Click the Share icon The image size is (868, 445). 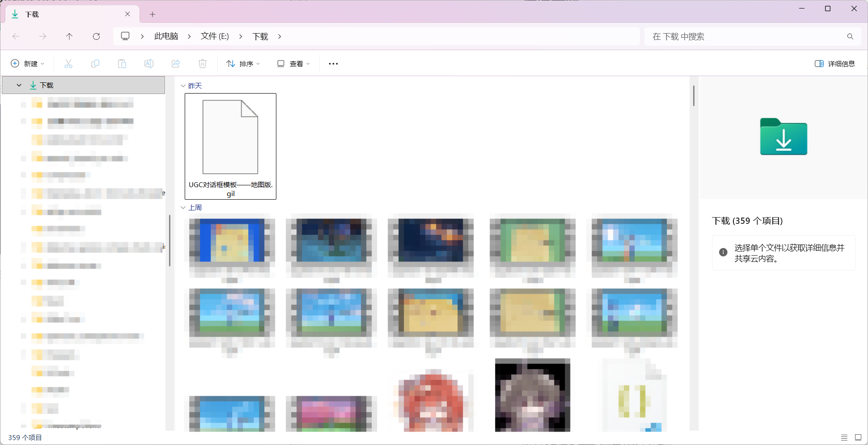click(176, 64)
